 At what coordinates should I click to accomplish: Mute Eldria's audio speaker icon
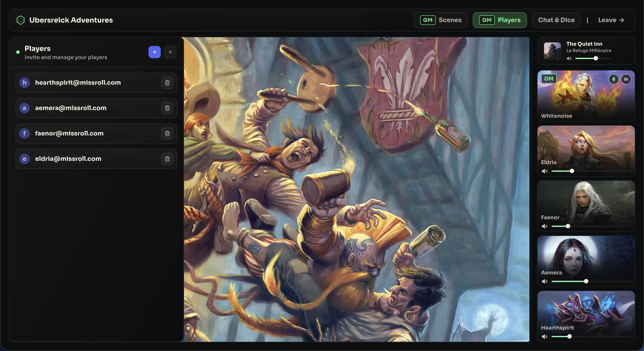coord(545,171)
